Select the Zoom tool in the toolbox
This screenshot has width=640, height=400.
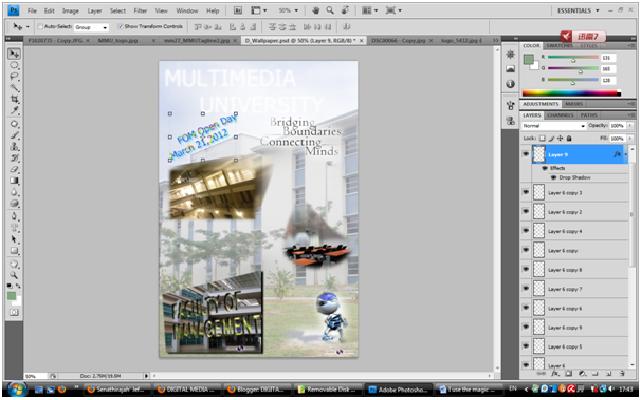point(14,275)
